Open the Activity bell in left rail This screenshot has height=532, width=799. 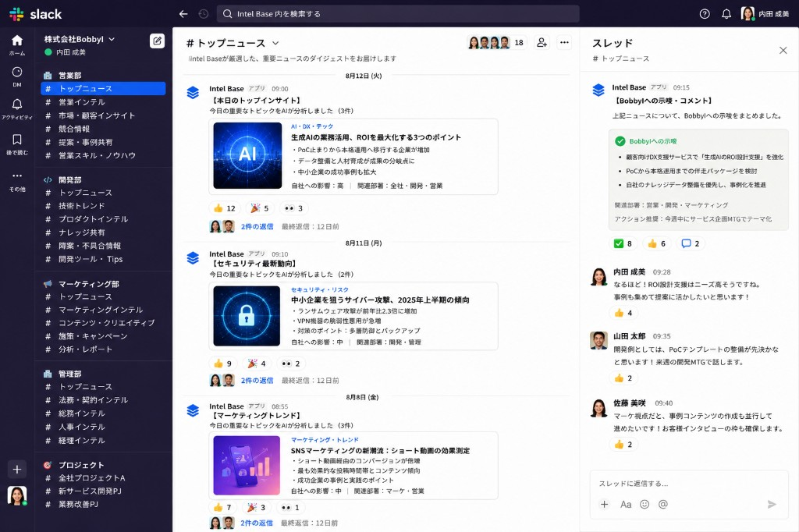tap(17, 109)
